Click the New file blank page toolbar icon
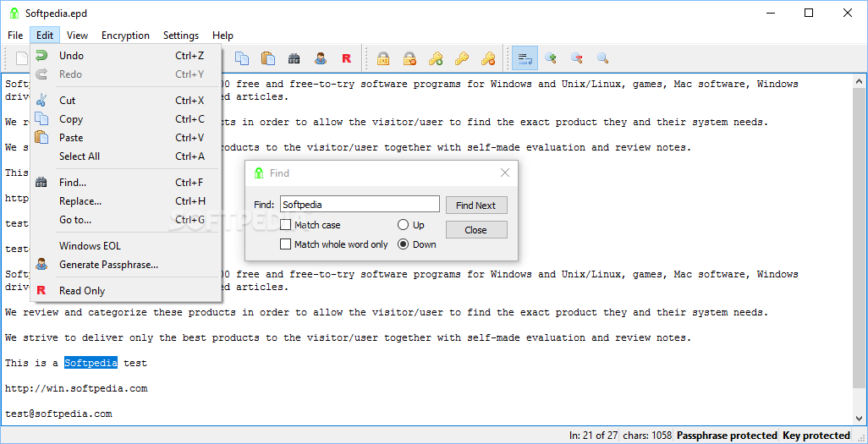868x444 pixels. pyautogui.click(x=22, y=58)
